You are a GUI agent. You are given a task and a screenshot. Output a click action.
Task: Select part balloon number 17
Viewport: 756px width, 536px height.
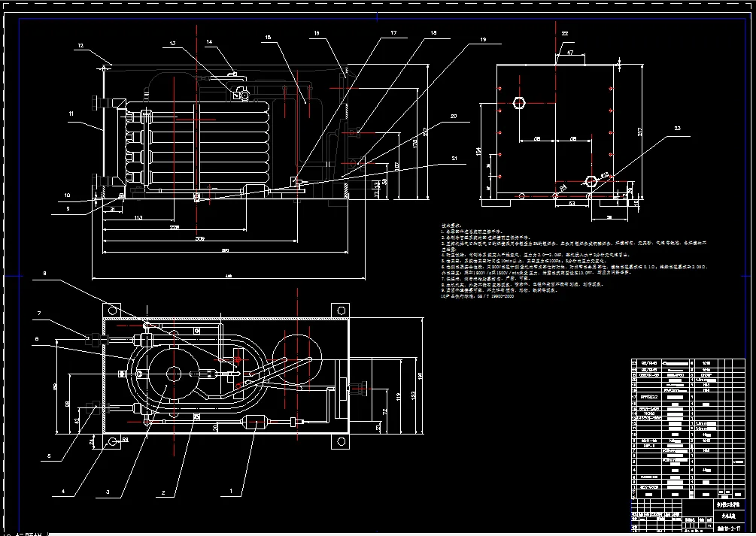coord(393,33)
